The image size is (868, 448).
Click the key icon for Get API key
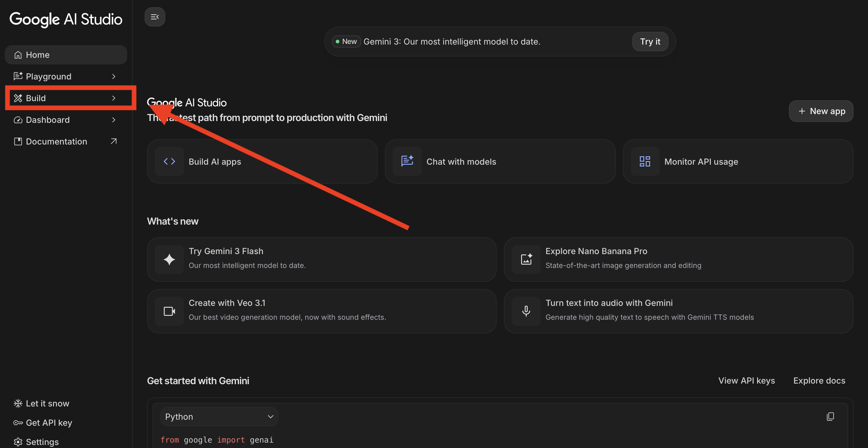(x=18, y=423)
